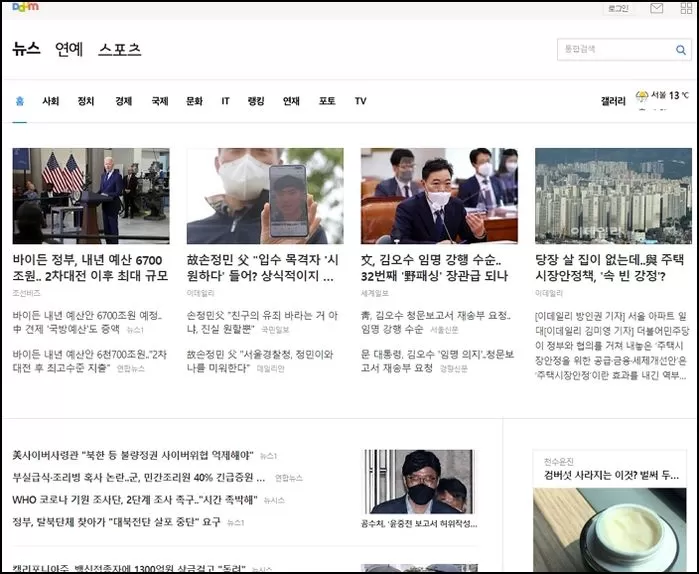
Task: Open ad title 검버섯 사라지는 이것?
Action: 611,475
